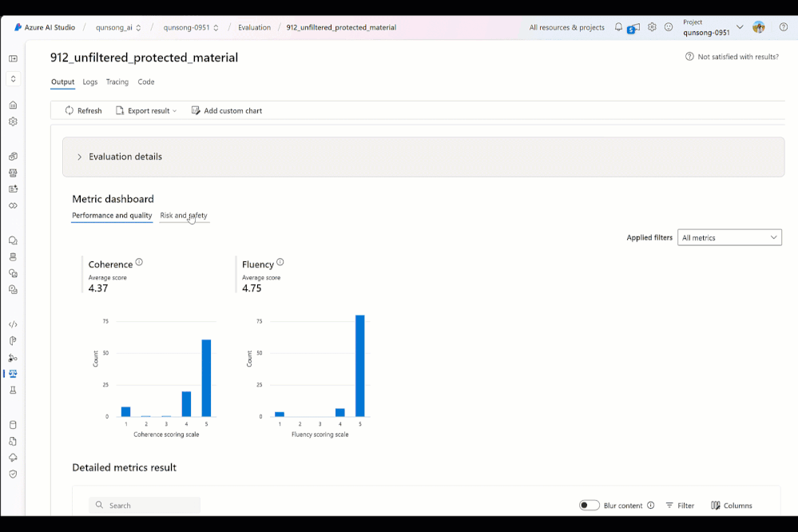Open the qunsong_ai hub switcher

pos(118,27)
